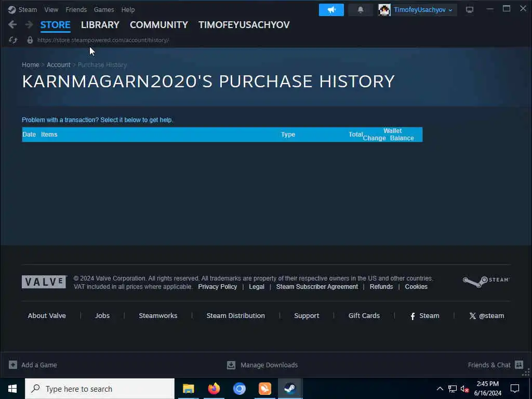Switch to the LIBRARY tab
This screenshot has width=532, height=399.
click(100, 25)
